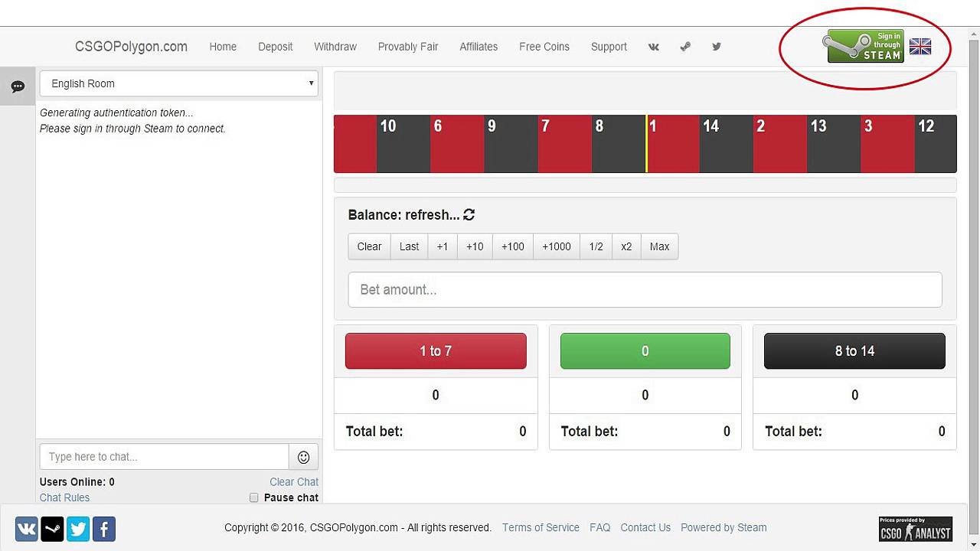Open the Steam icon in the footer
The width and height of the screenshot is (980, 551).
click(52, 529)
